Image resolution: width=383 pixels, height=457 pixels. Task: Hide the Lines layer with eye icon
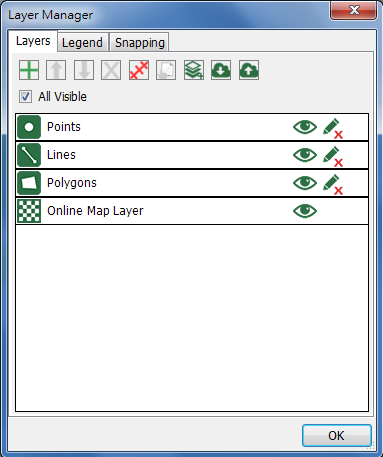305,155
